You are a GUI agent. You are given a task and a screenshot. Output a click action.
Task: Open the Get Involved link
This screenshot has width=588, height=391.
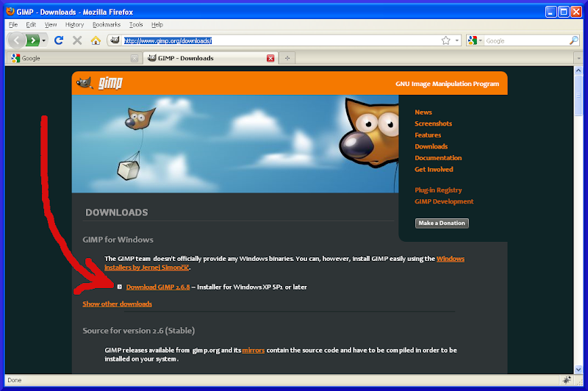coord(434,169)
